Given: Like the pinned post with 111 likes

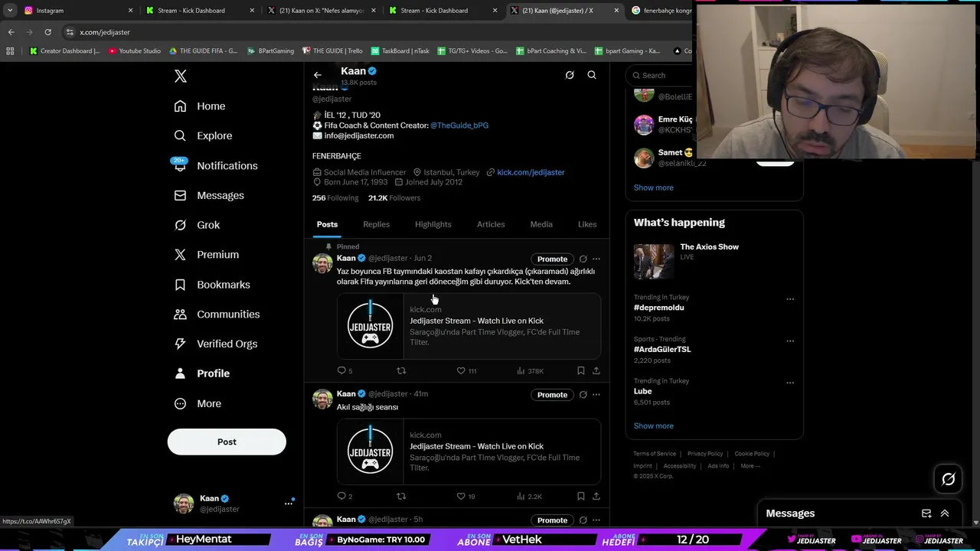Looking at the screenshot, I should pyautogui.click(x=466, y=370).
